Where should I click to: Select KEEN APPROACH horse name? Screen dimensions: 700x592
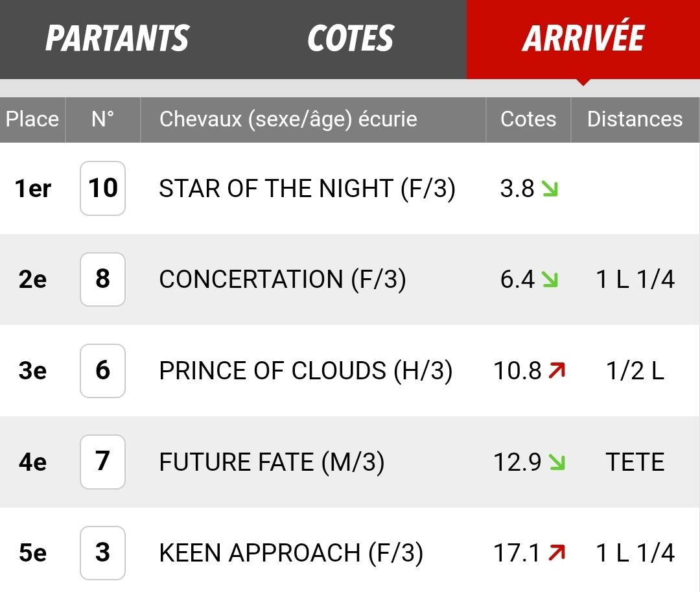(260, 552)
